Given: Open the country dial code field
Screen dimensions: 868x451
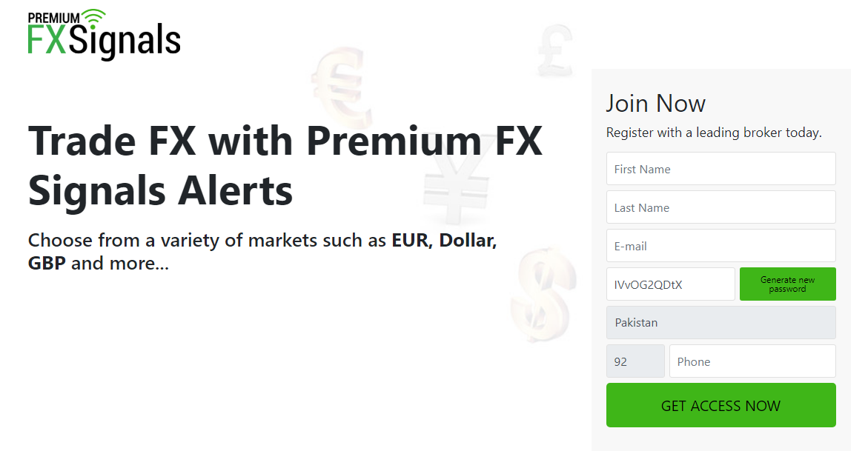Looking at the screenshot, I should (635, 361).
